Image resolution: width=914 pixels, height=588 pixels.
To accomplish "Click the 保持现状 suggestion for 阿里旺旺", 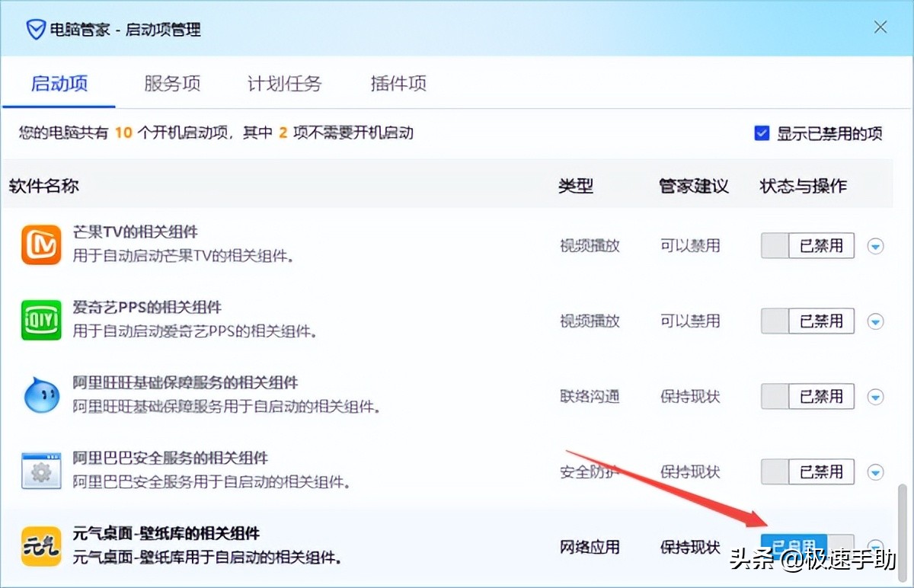I will coord(689,396).
